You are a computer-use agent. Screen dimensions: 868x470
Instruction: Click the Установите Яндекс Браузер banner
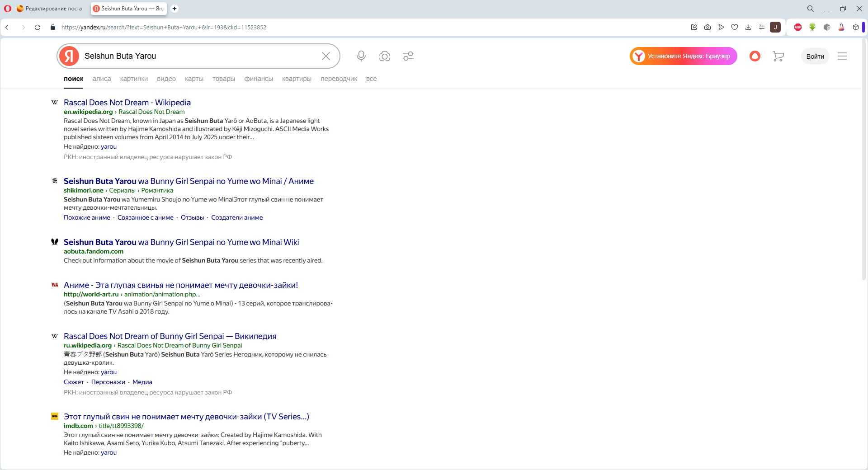coord(683,56)
